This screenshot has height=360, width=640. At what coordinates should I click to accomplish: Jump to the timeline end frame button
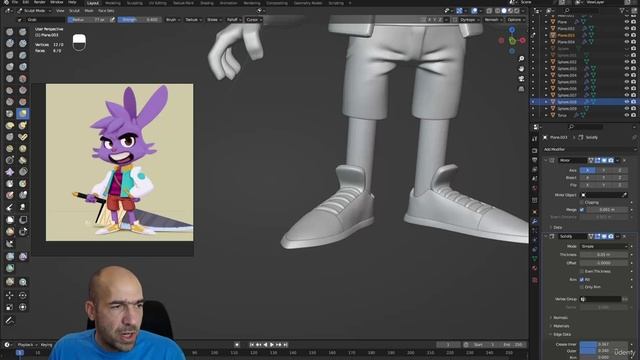285,345
